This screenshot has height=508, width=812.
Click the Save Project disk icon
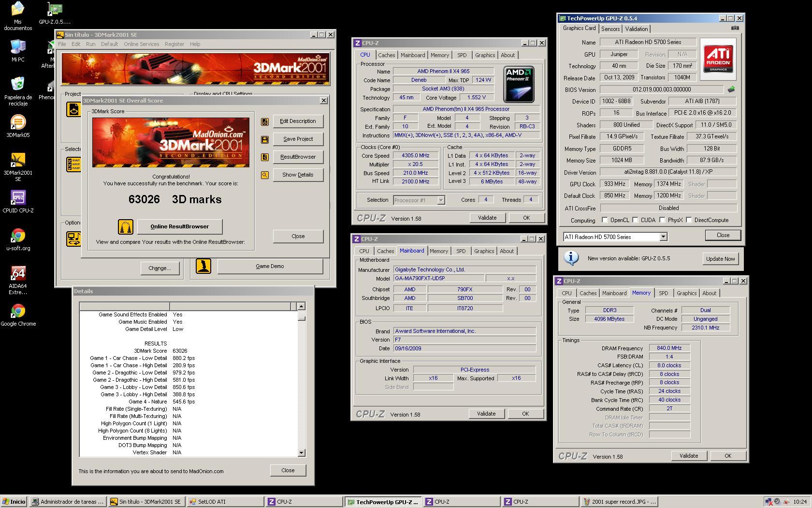(265, 139)
